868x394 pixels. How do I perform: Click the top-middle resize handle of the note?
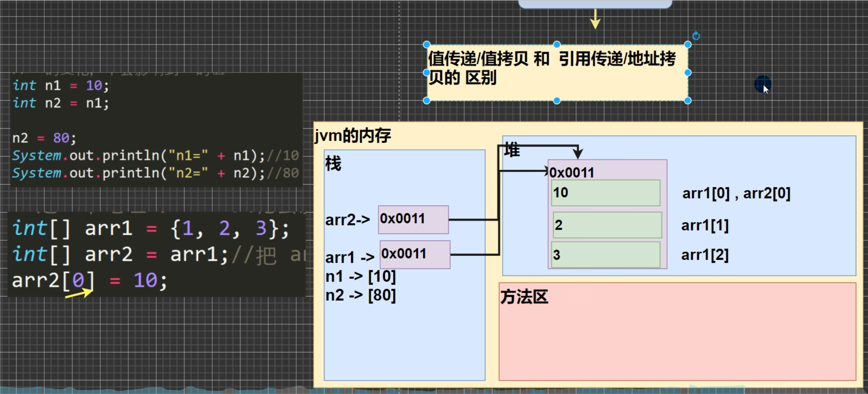557,45
